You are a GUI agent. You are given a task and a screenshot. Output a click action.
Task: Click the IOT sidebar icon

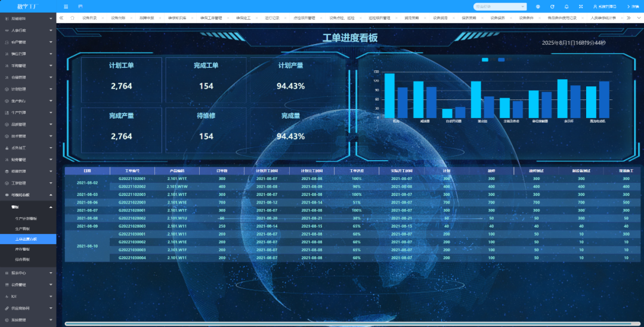pos(7,296)
